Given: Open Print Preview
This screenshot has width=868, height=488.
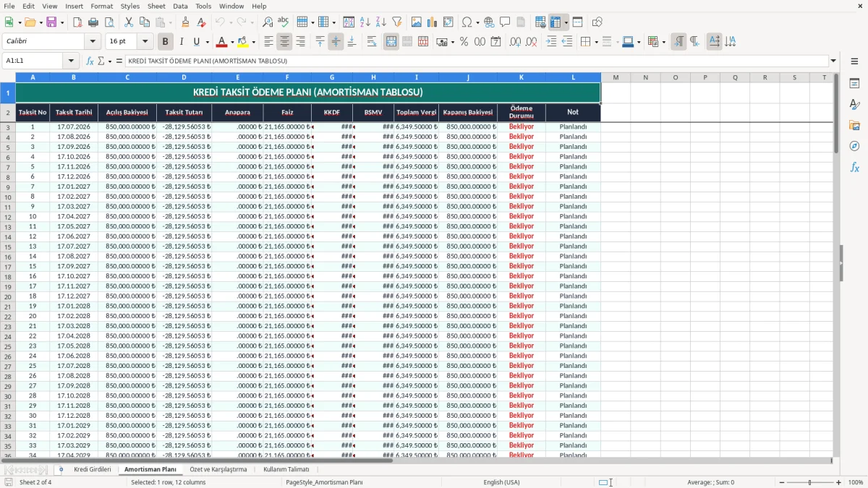Looking at the screenshot, I should pos(109,22).
